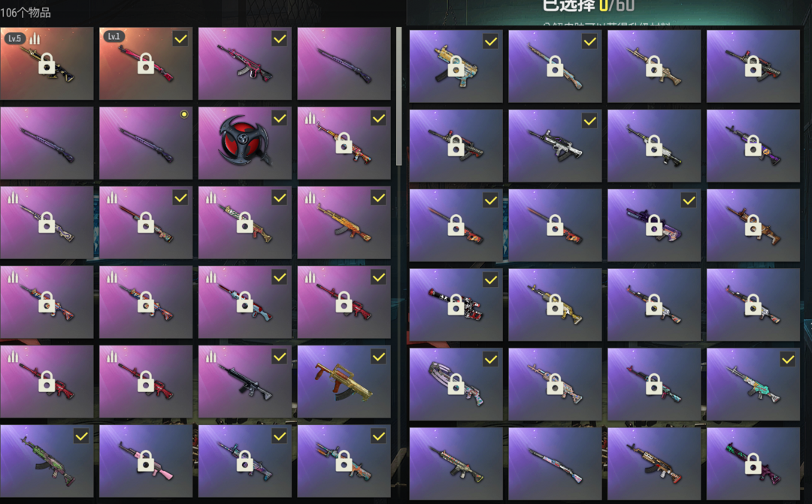Viewport: 812px width, 504px height.
Task: Click the 已选择 0/60 selection counter
Action: (x=588, y=6)
